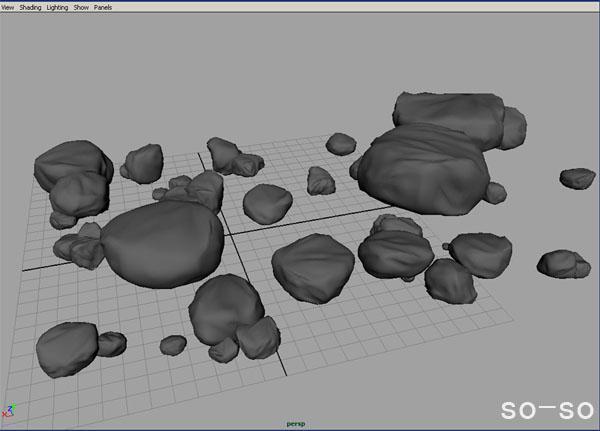
Task: Select the bottom-left corner rock
Action: pos(67,349)
